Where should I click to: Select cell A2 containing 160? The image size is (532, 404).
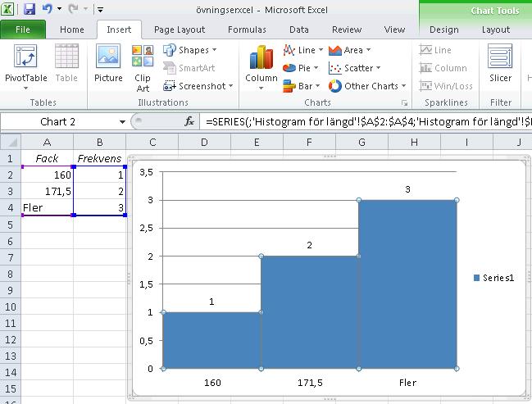point(48,175)
